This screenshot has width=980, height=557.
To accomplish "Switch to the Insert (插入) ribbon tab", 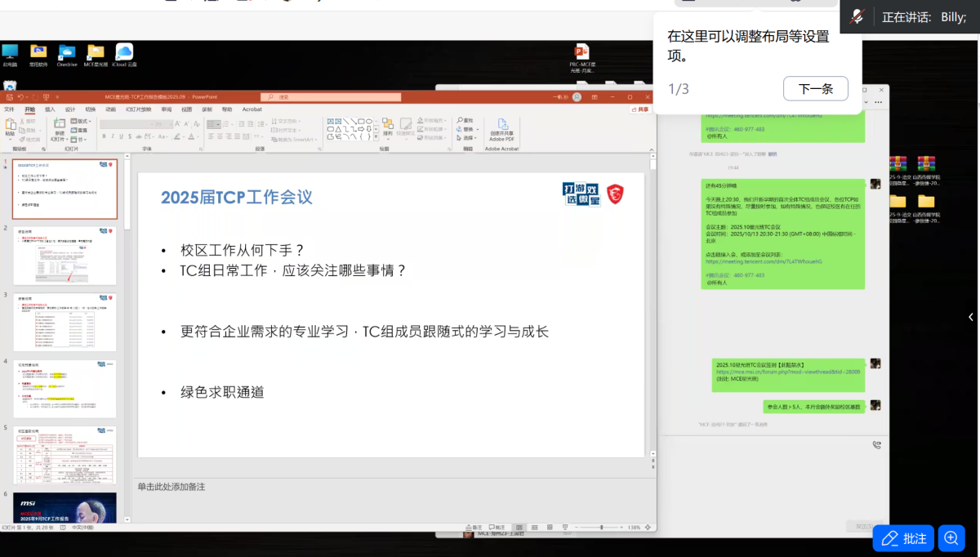I will coord(50,109).
